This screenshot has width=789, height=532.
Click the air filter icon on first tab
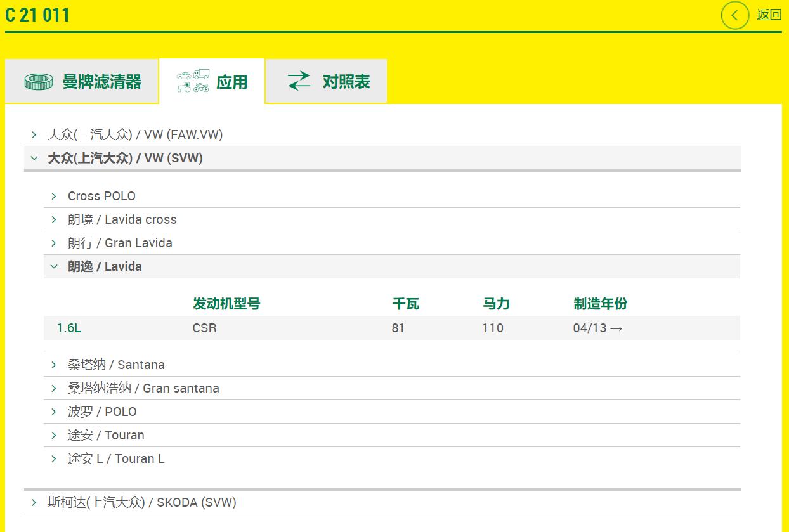(x=38, y=82)
